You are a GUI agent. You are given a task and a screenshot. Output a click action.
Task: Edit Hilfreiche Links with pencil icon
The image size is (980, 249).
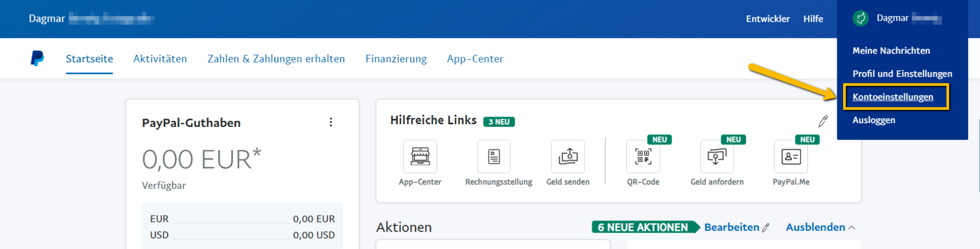(x=823, y=122)
